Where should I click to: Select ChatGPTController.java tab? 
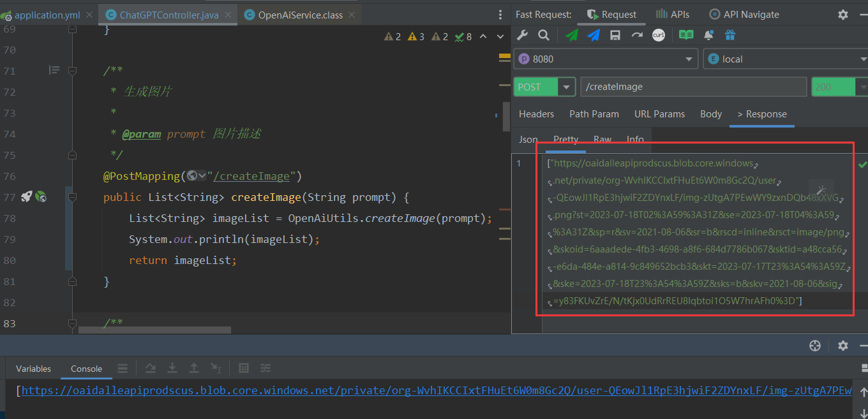[168, 15]
